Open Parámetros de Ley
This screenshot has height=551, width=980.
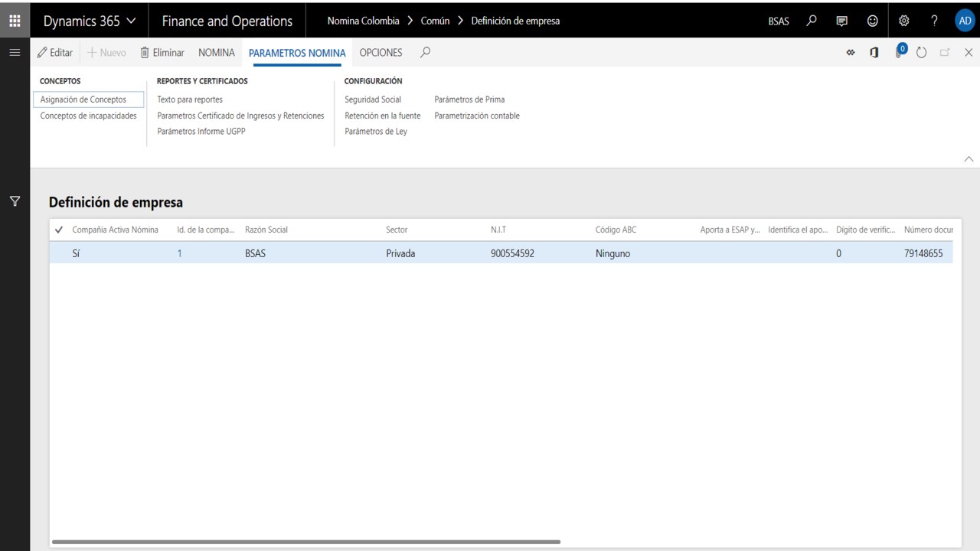(376, 131)
